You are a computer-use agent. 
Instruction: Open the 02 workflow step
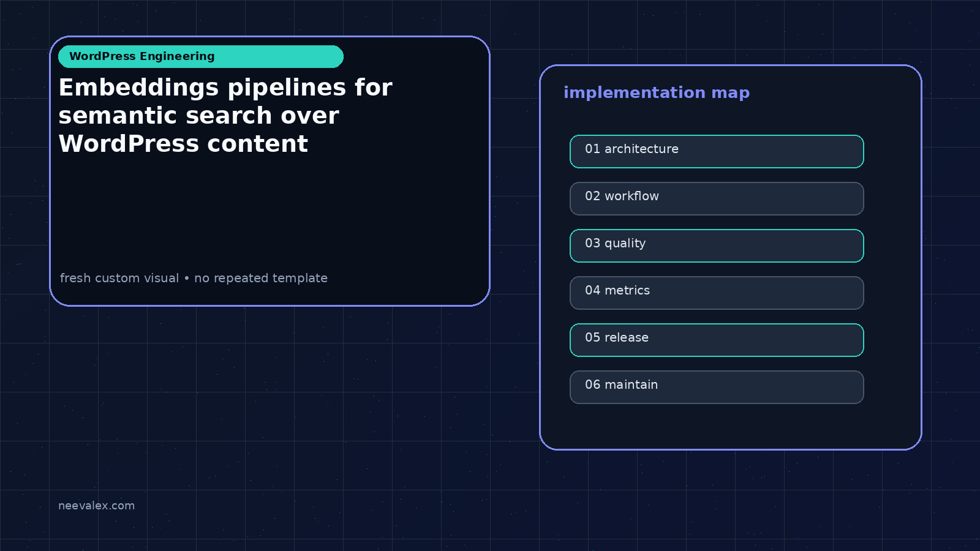click(x=717, y=198)
